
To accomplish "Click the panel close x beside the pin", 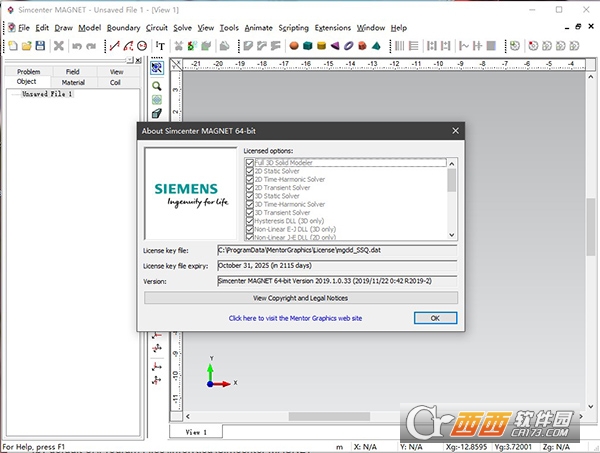I will pyautogui.click(x=138, y=60).
